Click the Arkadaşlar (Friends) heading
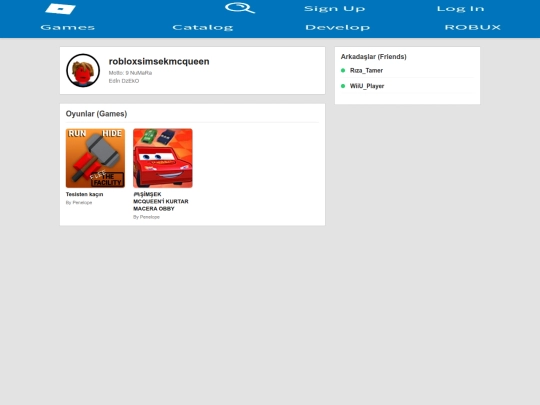Viewport: 540px width, 405px height. 374,56
